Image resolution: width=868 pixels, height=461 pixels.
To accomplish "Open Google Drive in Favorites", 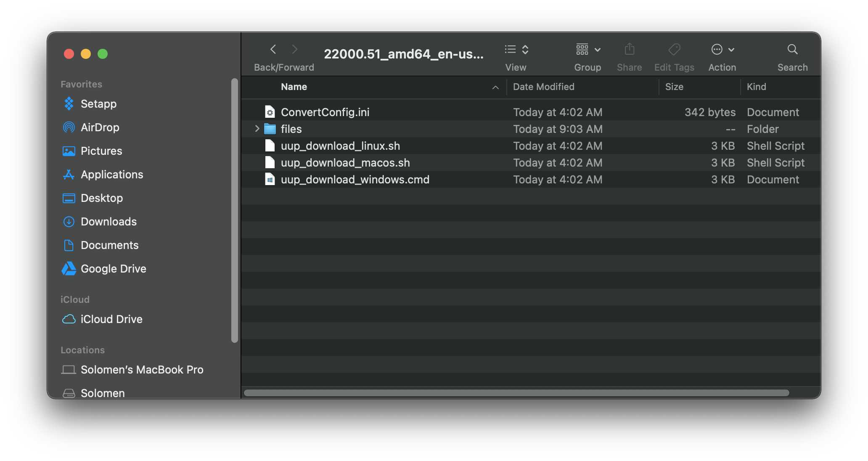I will coord(114,268).
